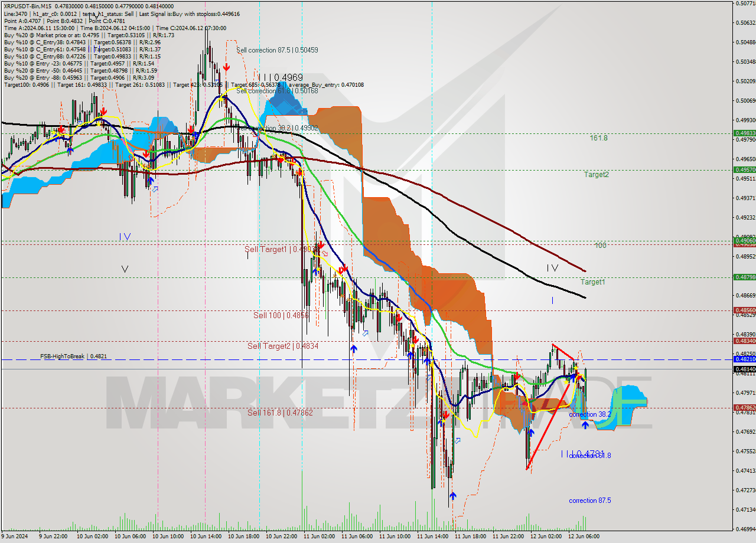The image size is (756, 543).
Task: Click the '11 Jun 06:00' time axis label
Action: coord(357,537)
